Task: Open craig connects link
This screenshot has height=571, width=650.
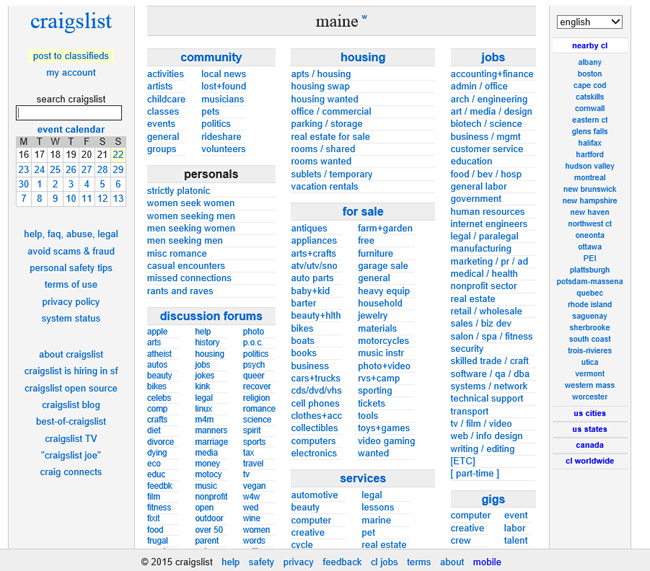Action: pos(71,472)
